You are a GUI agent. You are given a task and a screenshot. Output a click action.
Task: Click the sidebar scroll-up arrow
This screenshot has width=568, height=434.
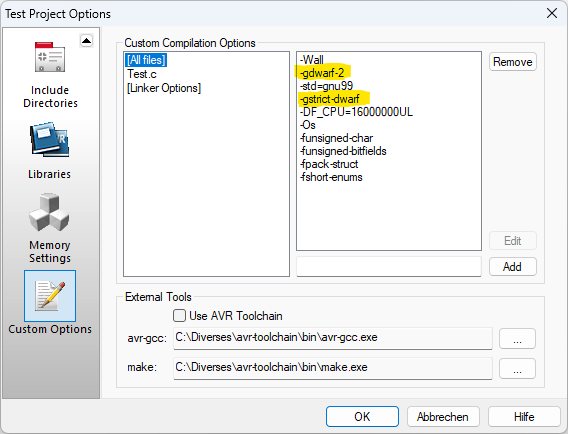click(x=86, y=41)
